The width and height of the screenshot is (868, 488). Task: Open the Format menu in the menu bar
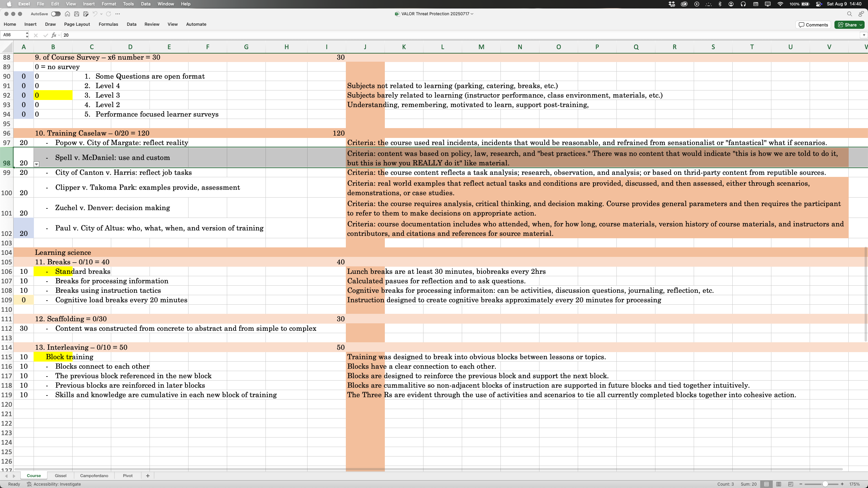pyautogui.click(x=109, y=4)
